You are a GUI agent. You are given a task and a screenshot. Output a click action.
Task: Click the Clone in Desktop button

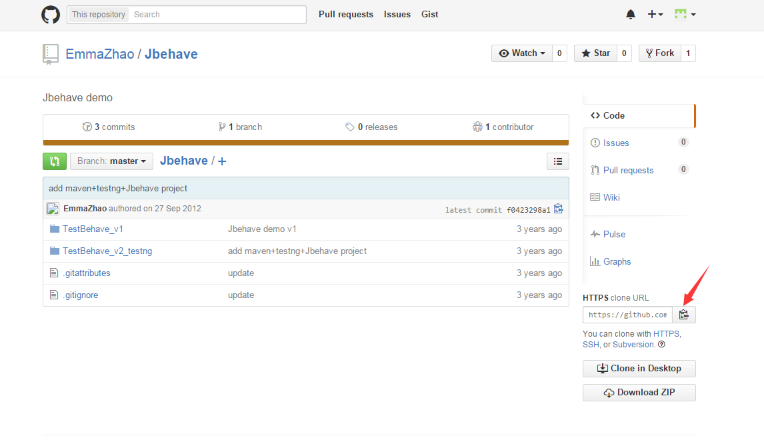pos(639,368)
